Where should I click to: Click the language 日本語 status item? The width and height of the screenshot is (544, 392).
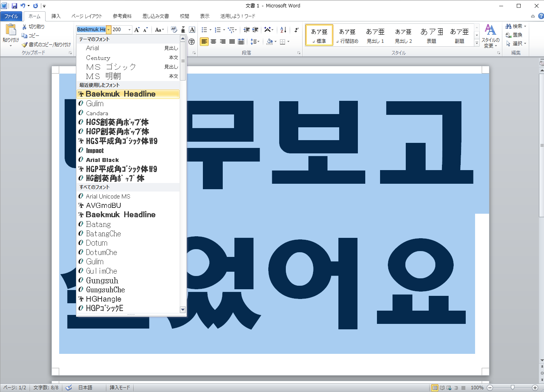click(x=85, y=387)
